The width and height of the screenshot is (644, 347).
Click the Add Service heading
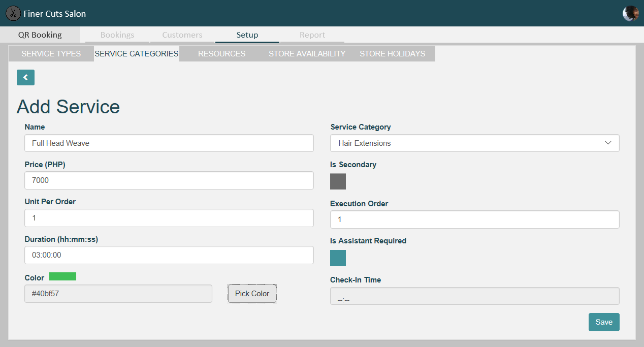pyautogui.click(x=69, y=107)
